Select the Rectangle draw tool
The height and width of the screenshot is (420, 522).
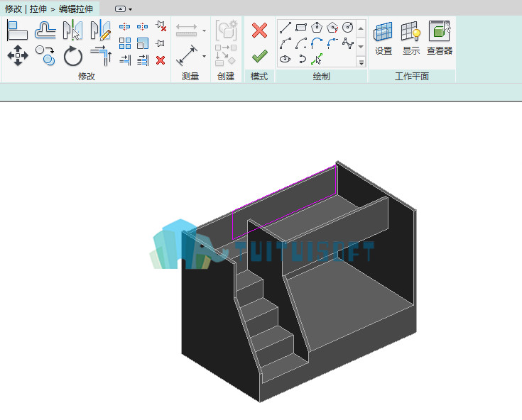301,27
